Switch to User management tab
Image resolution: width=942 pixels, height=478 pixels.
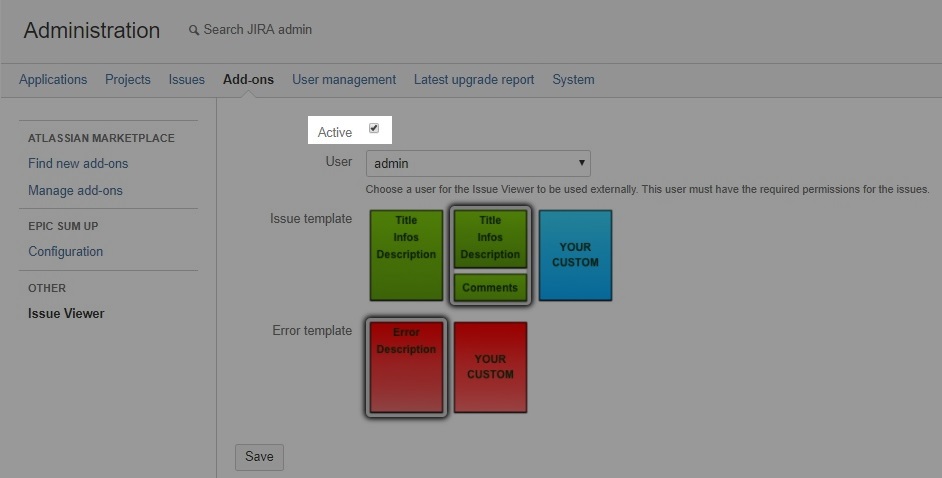[x=344, y=80]
